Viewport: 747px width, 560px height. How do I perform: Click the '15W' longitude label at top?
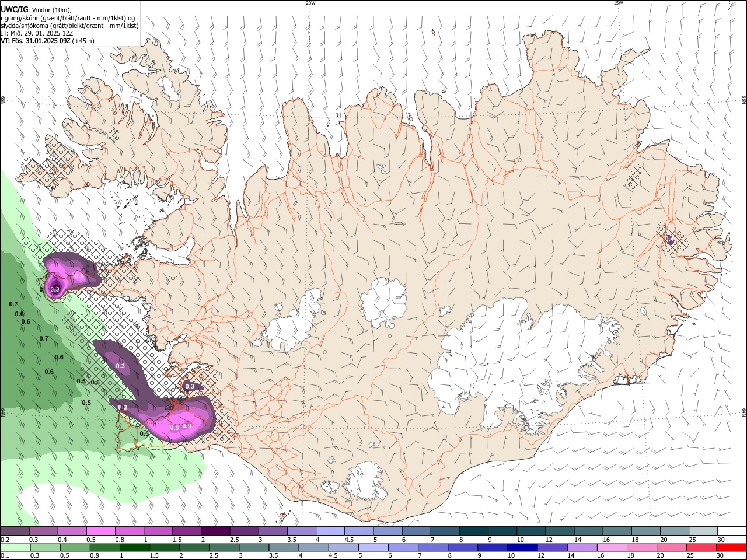618,3
